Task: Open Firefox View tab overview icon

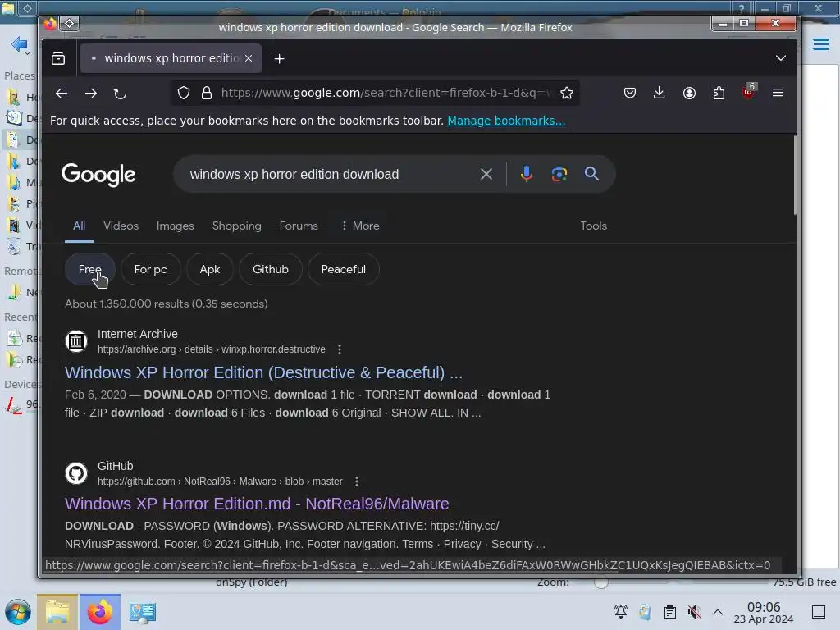Action: (x=58, y=58)
